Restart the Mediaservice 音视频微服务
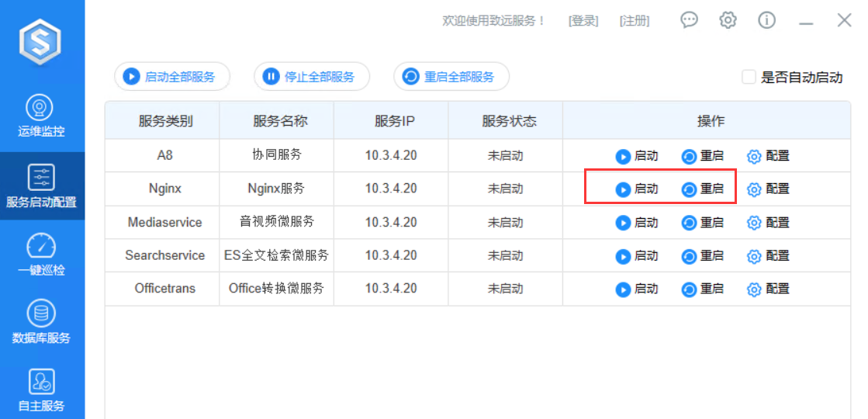Image resolution: width=868 pixels, height=419 pixels. [x=703, y=223]
